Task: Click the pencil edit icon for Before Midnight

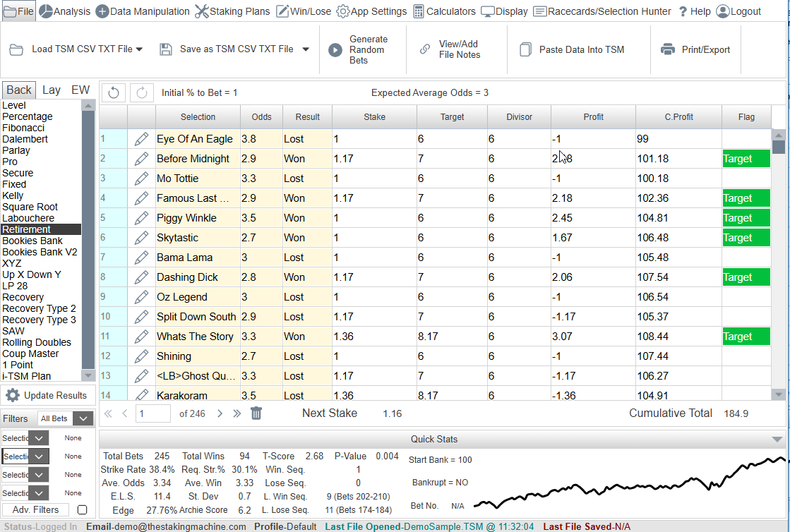Action: [141, 159]
